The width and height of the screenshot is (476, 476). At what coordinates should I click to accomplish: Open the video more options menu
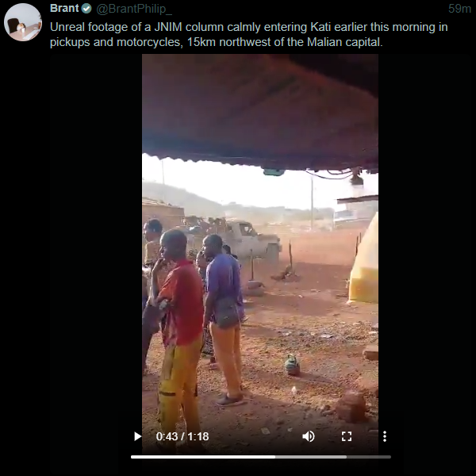pos(385,436)
